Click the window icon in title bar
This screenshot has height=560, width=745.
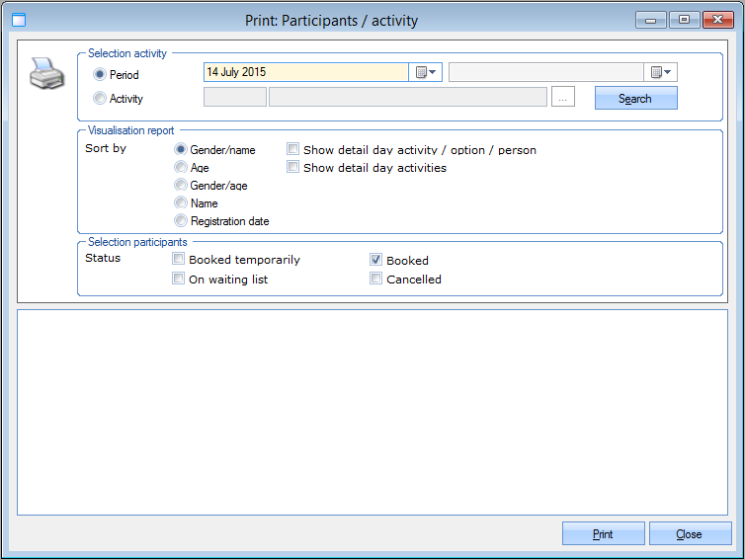pos(19,19)
